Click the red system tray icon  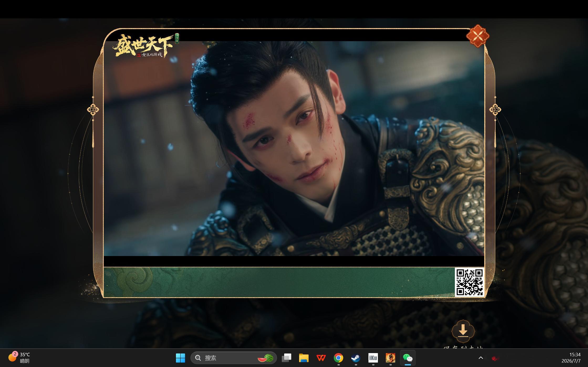coord(495,358)
